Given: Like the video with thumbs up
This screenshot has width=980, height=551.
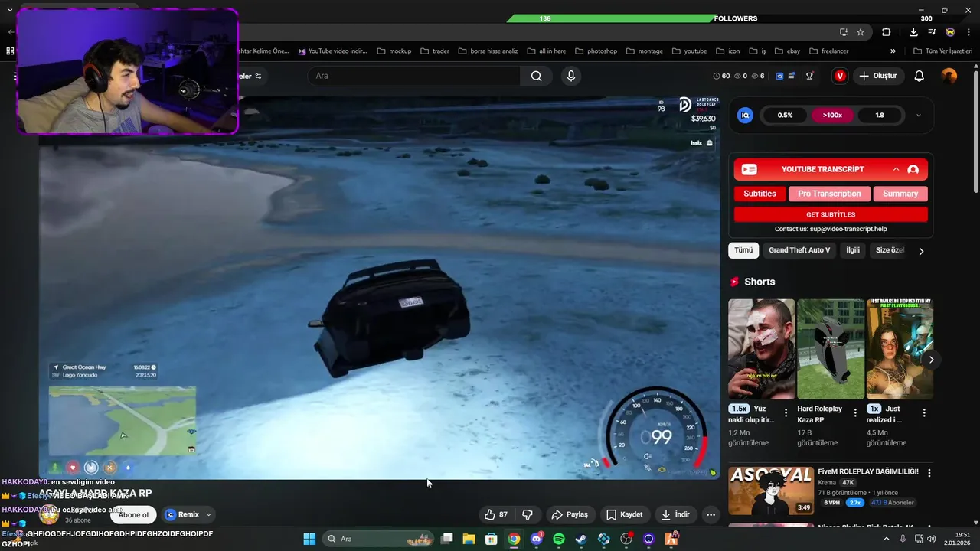Looking at the screenshot, I should click(496, 514).
